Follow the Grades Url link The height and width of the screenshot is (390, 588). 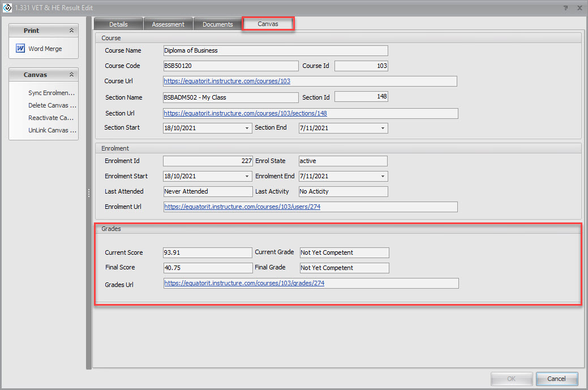244,284
